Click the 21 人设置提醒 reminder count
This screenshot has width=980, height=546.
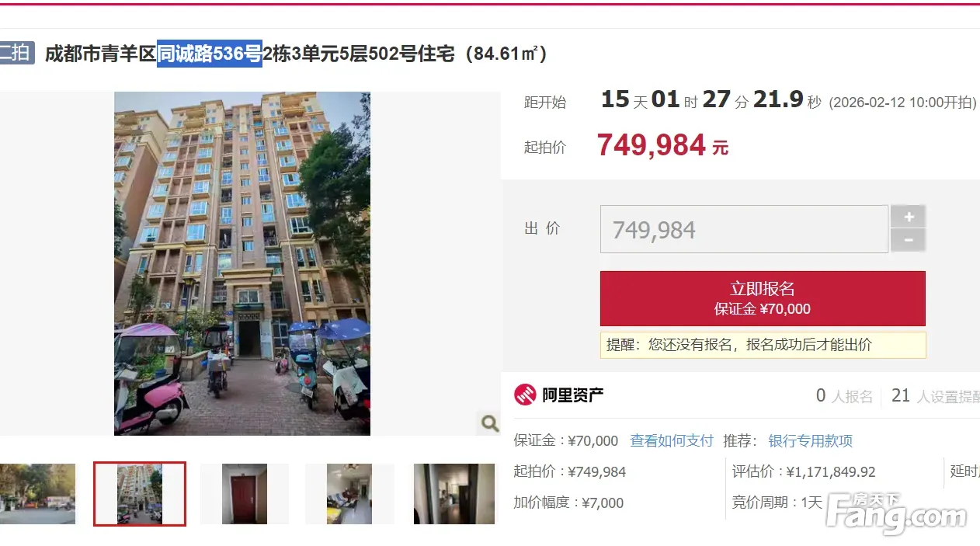click(x=935, y=396)
